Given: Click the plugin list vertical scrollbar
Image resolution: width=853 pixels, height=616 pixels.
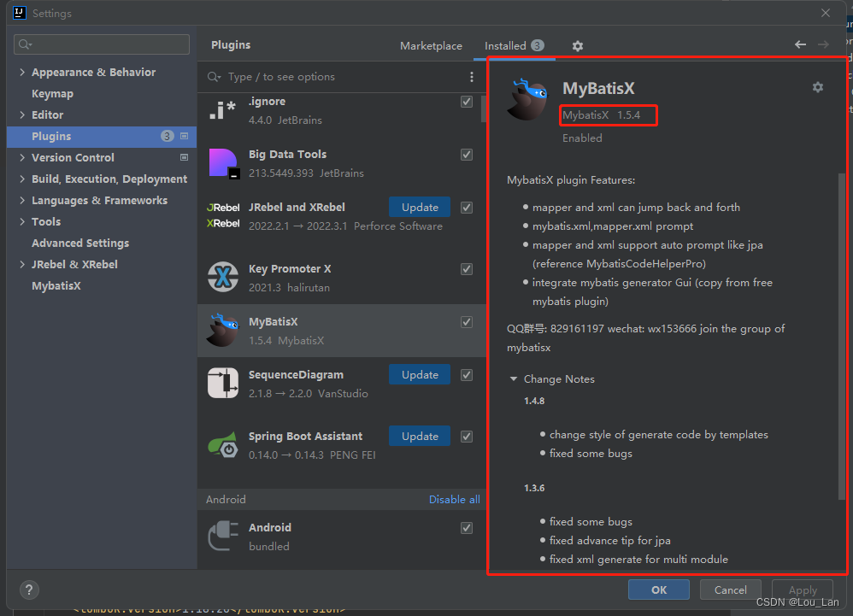Looking at the screenshot, I should 483,108.
